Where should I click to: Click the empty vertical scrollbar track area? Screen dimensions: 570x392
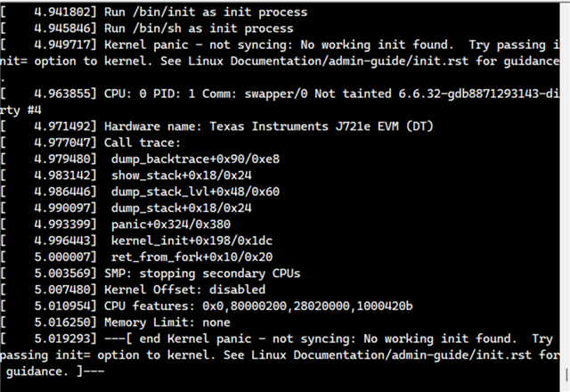tap(565, 182)
